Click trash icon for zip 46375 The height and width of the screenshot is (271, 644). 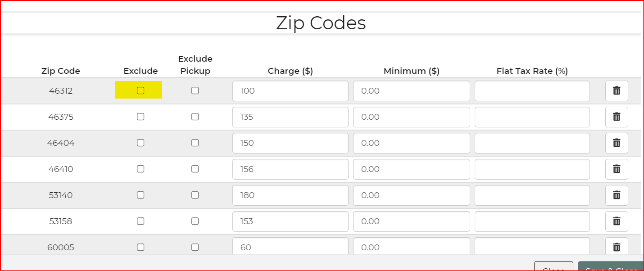pyautogui.click(x=617, y=117)
